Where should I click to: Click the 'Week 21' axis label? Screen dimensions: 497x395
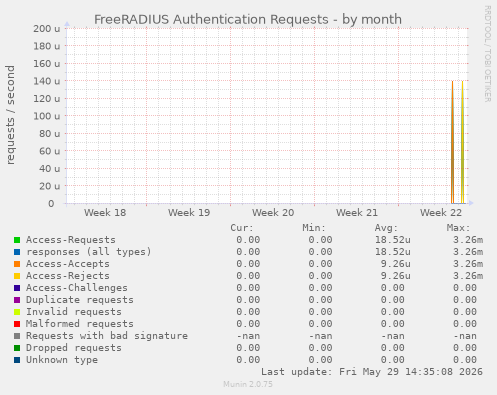[x=357, y=213]
